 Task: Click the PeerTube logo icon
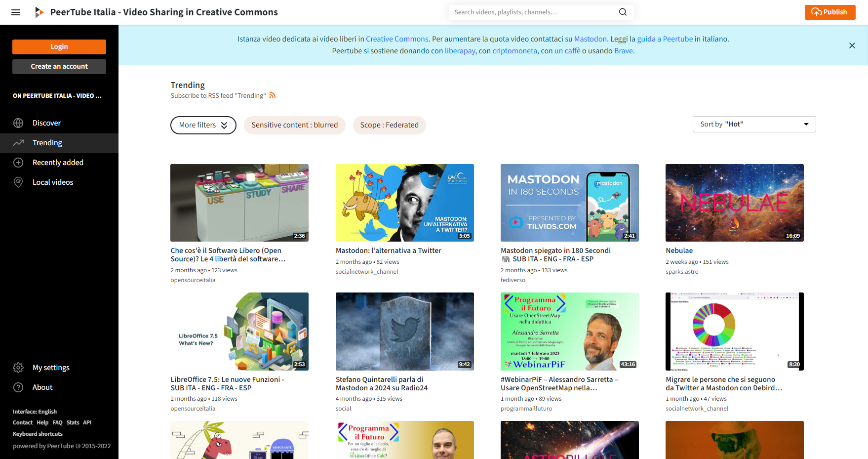pos(39,12)
